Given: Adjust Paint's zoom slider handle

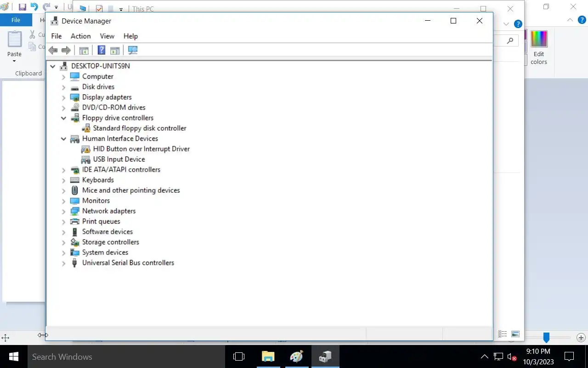Looking at the screenshot, I should 546,338.
